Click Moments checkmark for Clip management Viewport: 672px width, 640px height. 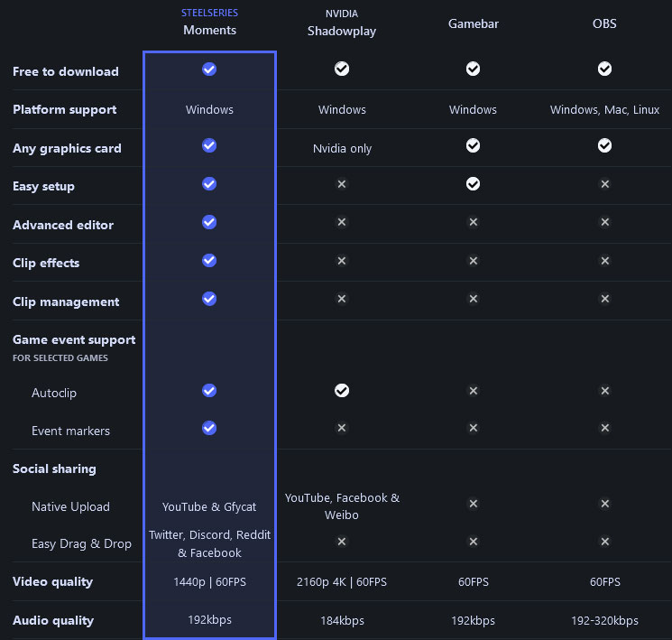pos(209,299)
